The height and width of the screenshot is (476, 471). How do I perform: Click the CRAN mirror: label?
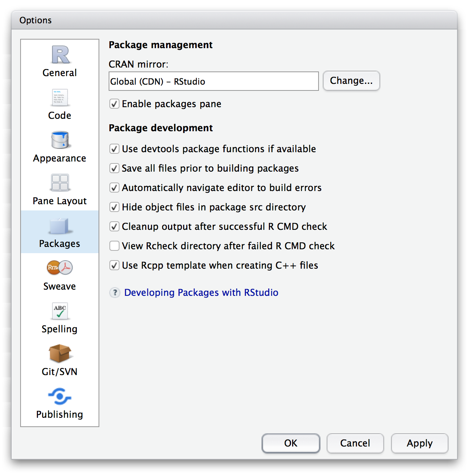[139, 64]
